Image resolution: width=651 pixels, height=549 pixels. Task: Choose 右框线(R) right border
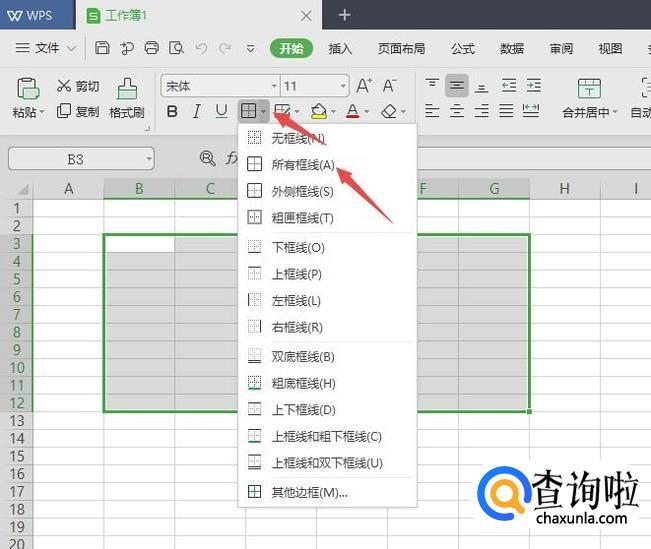[328, 327]
